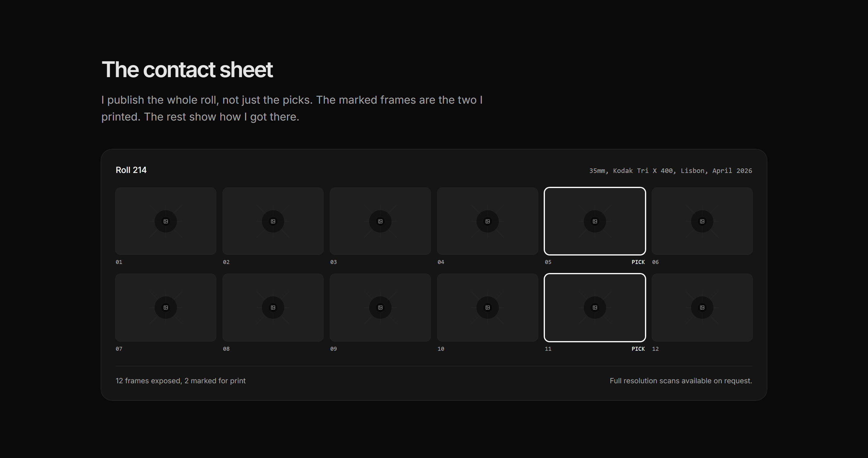868x458 pixels.
Task: Click the 35mm Kodak Tri X 400 metadata line
Action: coord(671,171)
